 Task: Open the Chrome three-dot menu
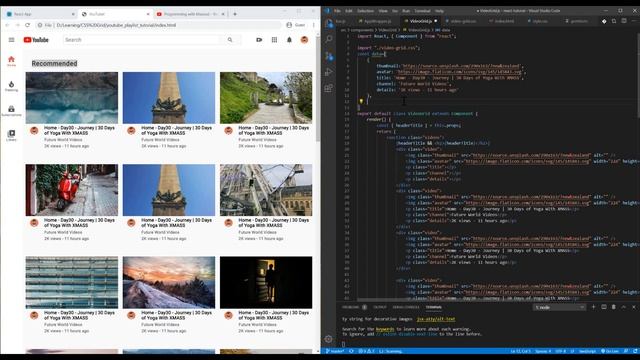(313, 25)
